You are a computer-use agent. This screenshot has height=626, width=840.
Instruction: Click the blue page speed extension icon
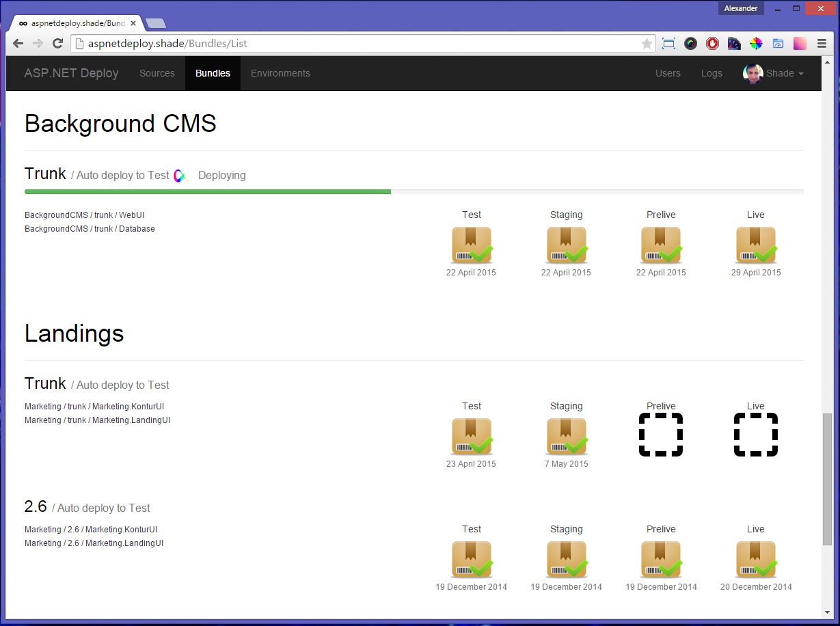point(778,44)
